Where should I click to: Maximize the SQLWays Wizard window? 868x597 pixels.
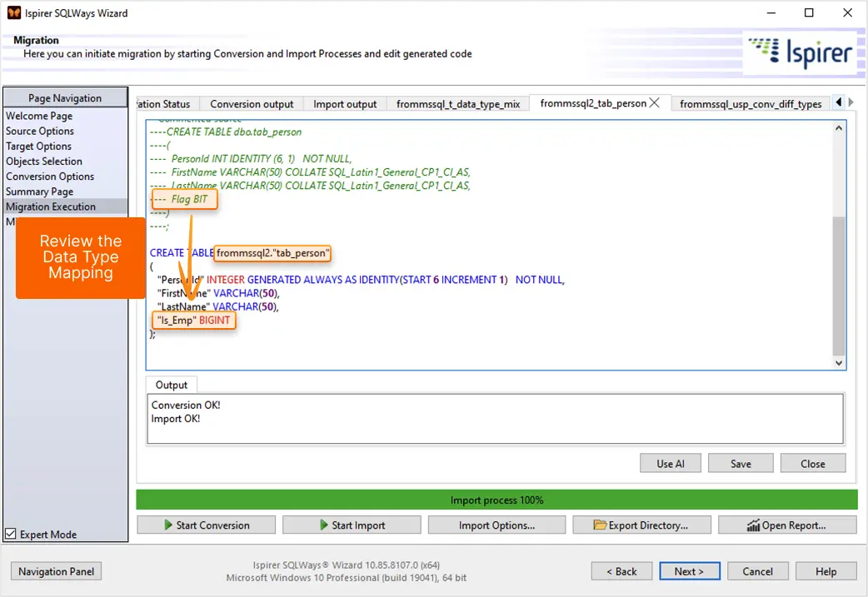(809, 12)
